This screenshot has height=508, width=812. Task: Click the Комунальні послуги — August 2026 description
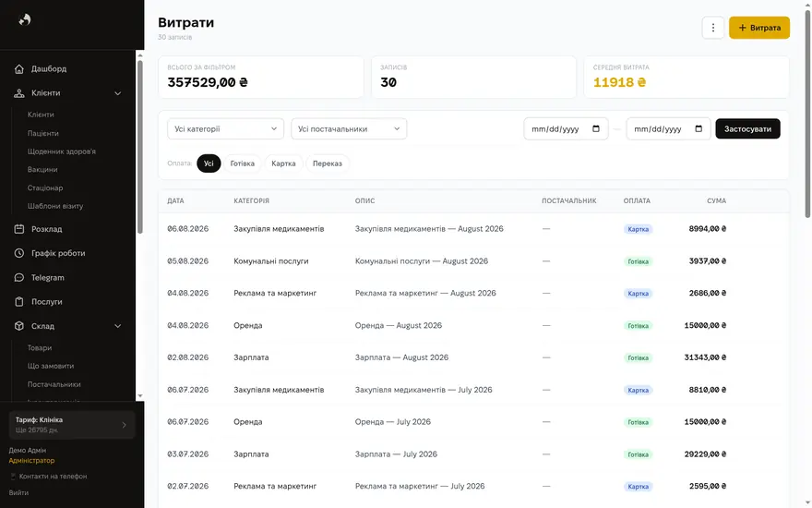pos(422,261)
